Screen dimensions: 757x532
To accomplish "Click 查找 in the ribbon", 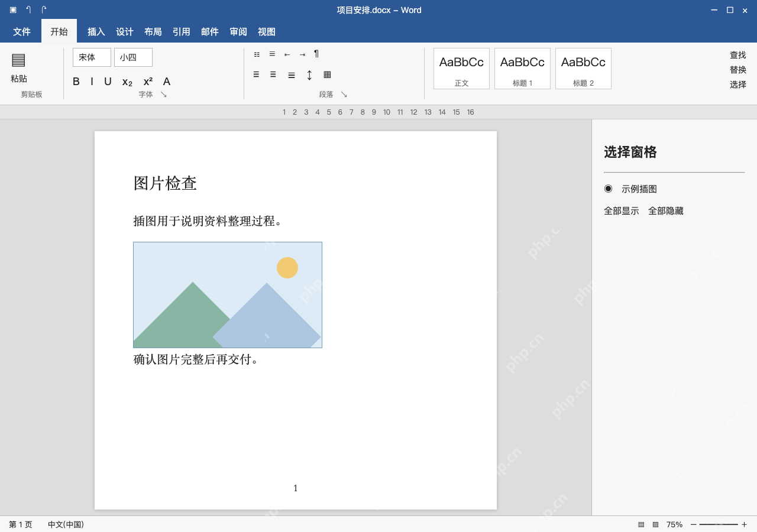I will (738, 55).
